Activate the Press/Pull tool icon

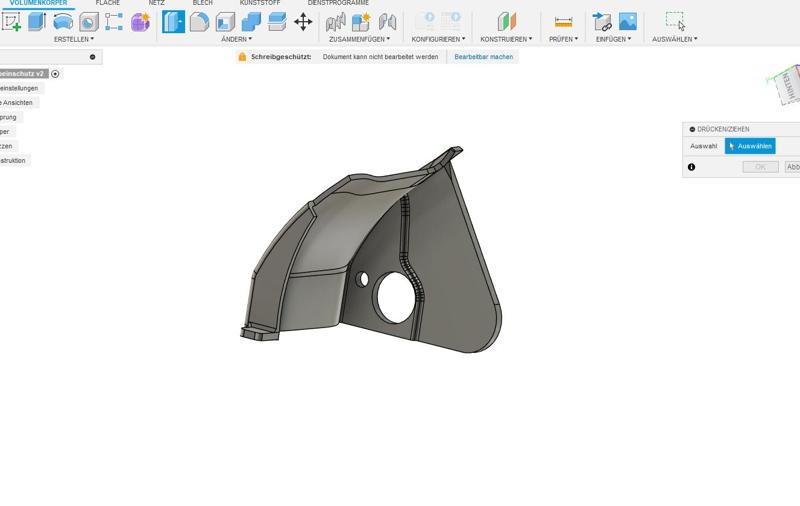(173, 22)
